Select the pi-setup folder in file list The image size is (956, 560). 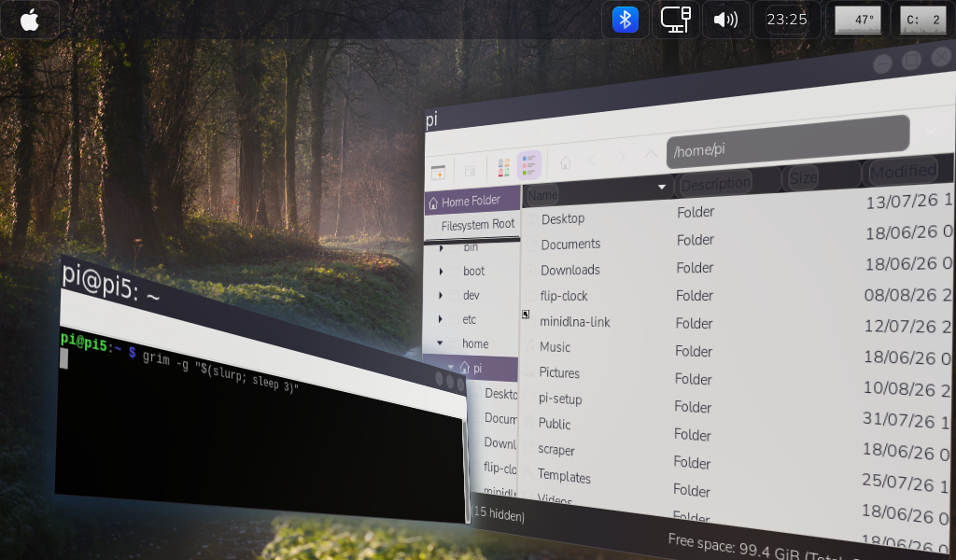click(x=560, y=399)
